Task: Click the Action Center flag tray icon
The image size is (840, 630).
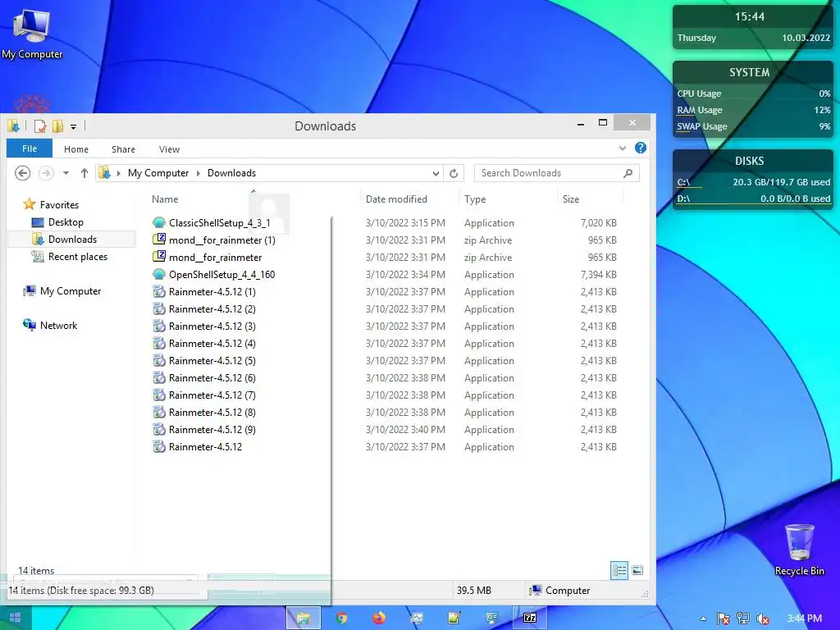Action: (723, 619)
